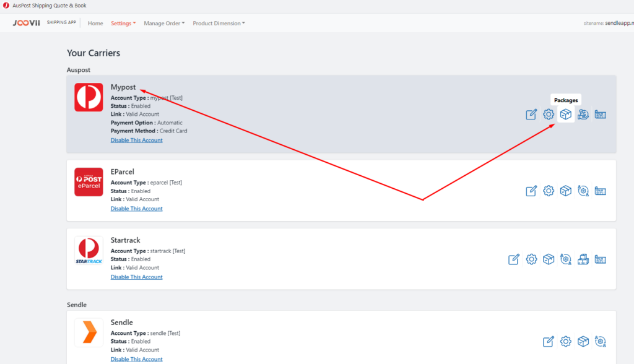The width and height of the screenshot is (634, 364).
Task: Open the package box icon for Sendle
Action: pyautogui.click(x=583, y=341)
